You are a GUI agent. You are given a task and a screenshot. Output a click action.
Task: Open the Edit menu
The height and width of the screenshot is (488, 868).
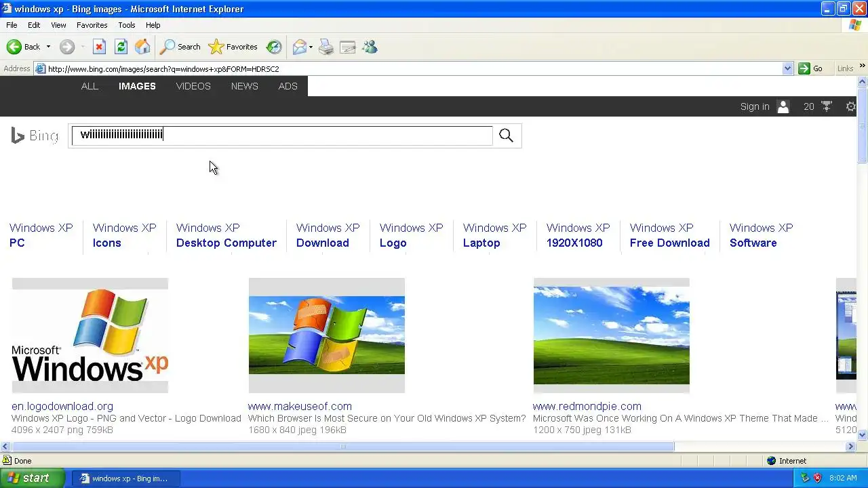(34, 25)
